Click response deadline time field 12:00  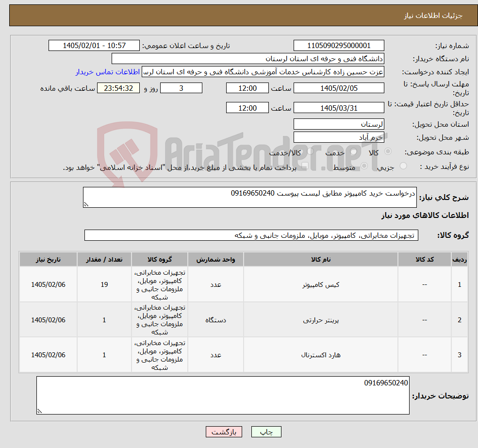point(247,88)
